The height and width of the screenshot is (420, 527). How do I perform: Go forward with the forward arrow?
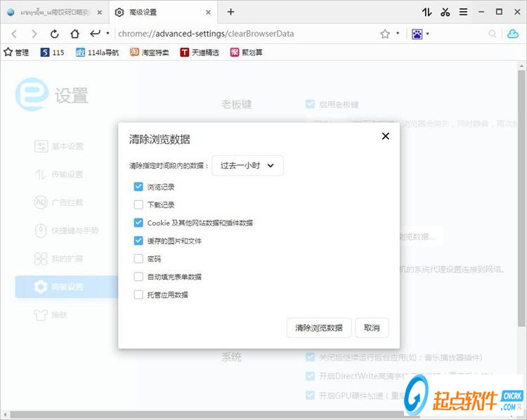(34, 34)
